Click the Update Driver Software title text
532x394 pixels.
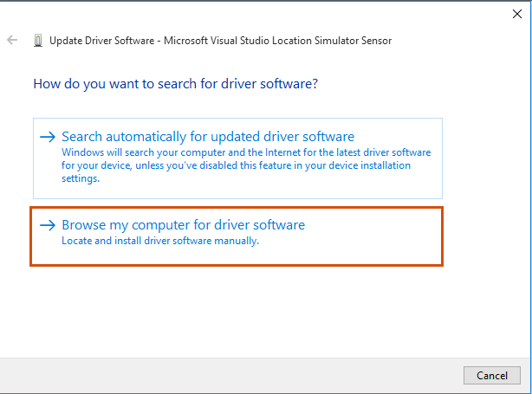[101, 41]
